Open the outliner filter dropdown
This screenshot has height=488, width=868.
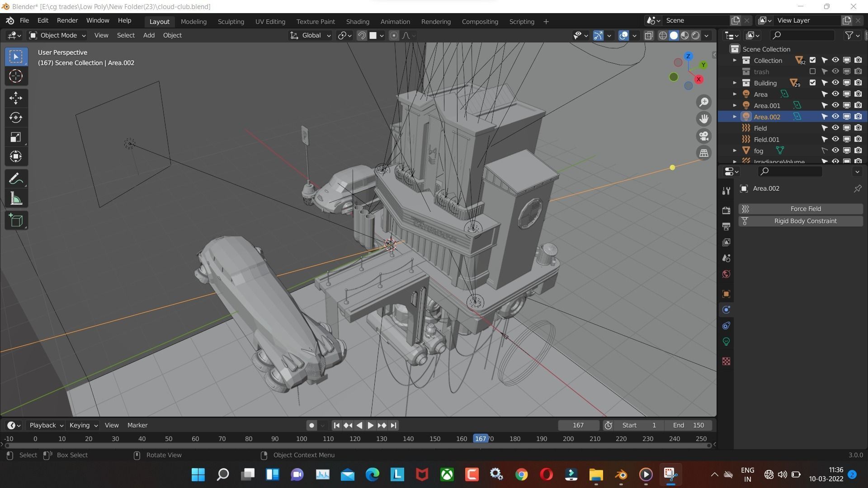[852, 36]
